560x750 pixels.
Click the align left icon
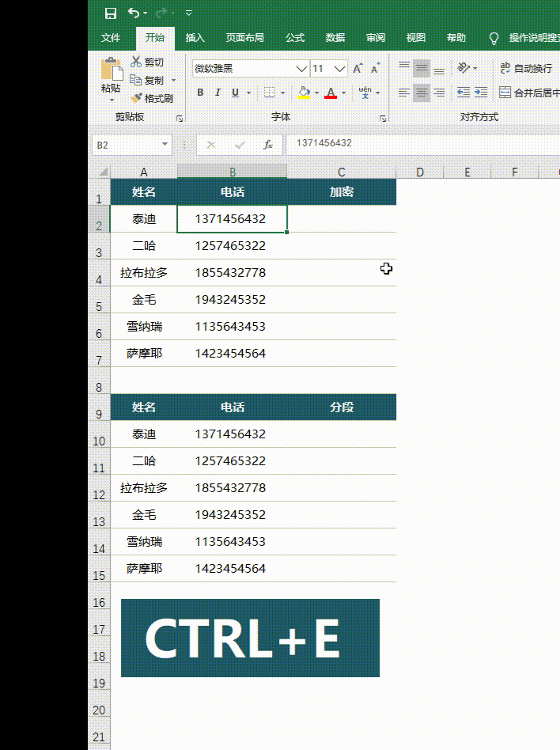(x=404, y=93)
